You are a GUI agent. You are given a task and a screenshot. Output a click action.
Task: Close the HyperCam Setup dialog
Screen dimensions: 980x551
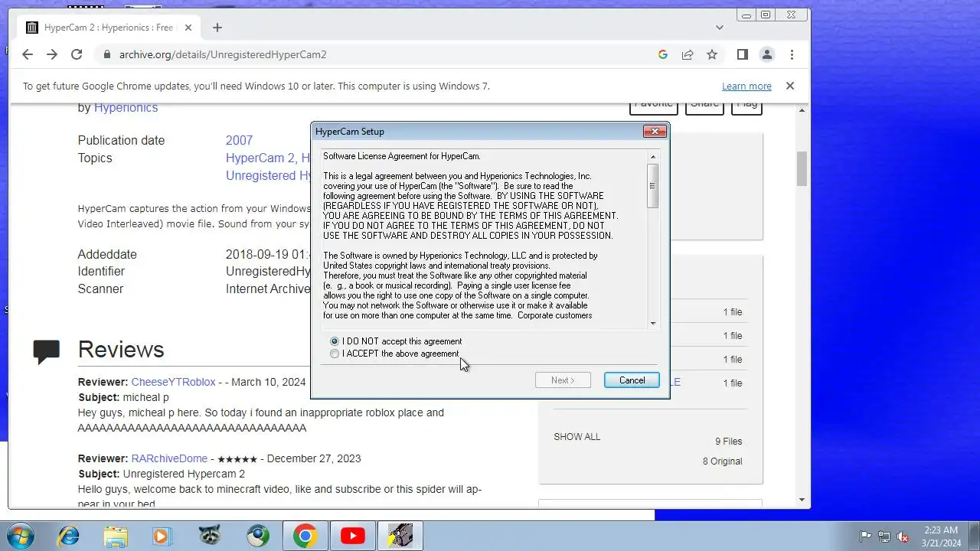(655, 132)
